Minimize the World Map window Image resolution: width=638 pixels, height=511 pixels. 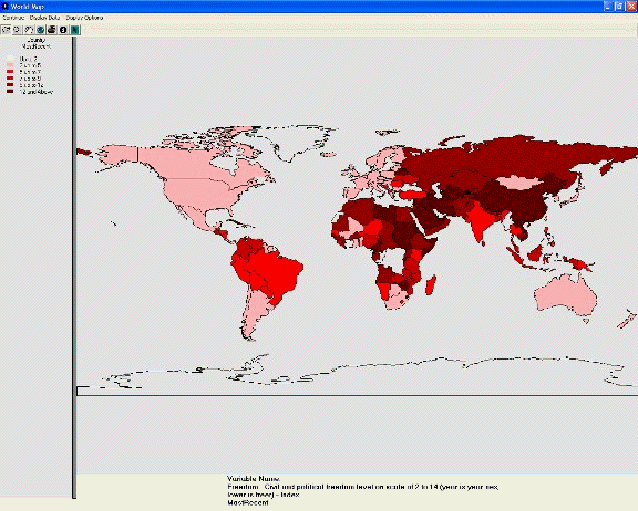608,6
